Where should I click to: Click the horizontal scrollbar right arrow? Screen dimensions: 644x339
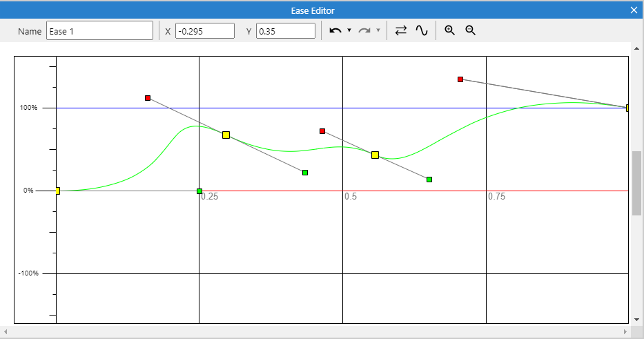click(625, 332)
